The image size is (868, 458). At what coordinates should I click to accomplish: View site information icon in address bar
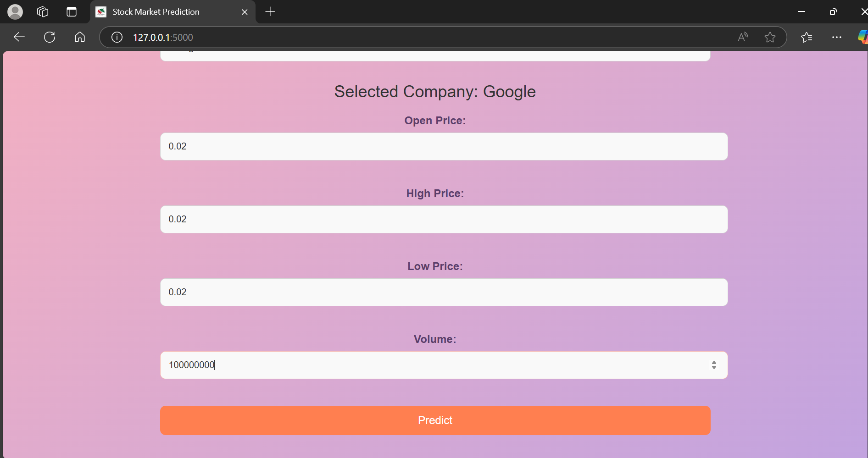coord(117,37)
